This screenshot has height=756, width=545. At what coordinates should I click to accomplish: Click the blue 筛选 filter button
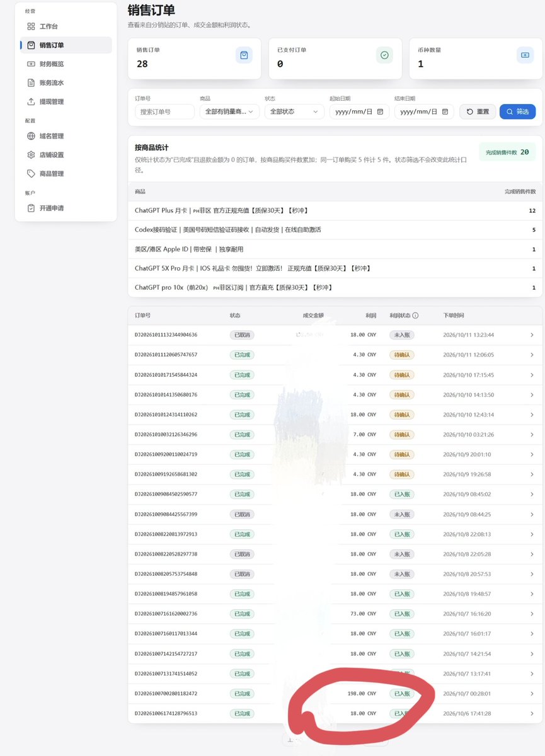point(518,112)
